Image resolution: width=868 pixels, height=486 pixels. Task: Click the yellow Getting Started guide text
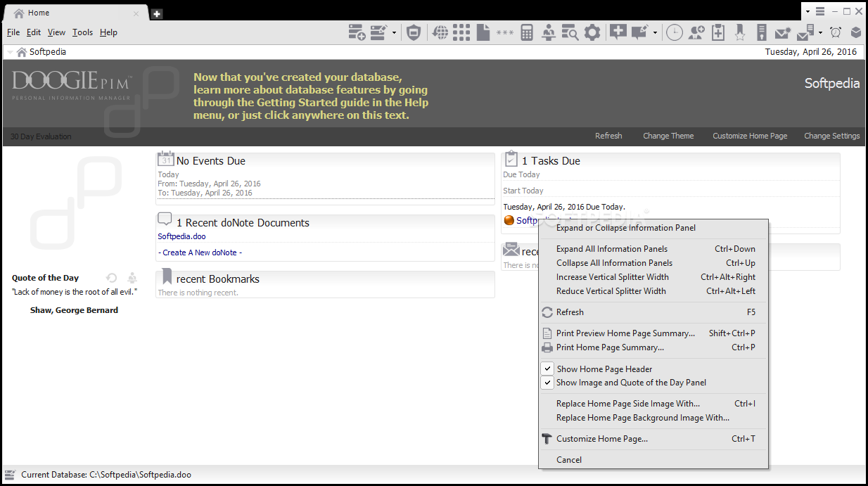(x=311, y=96)
